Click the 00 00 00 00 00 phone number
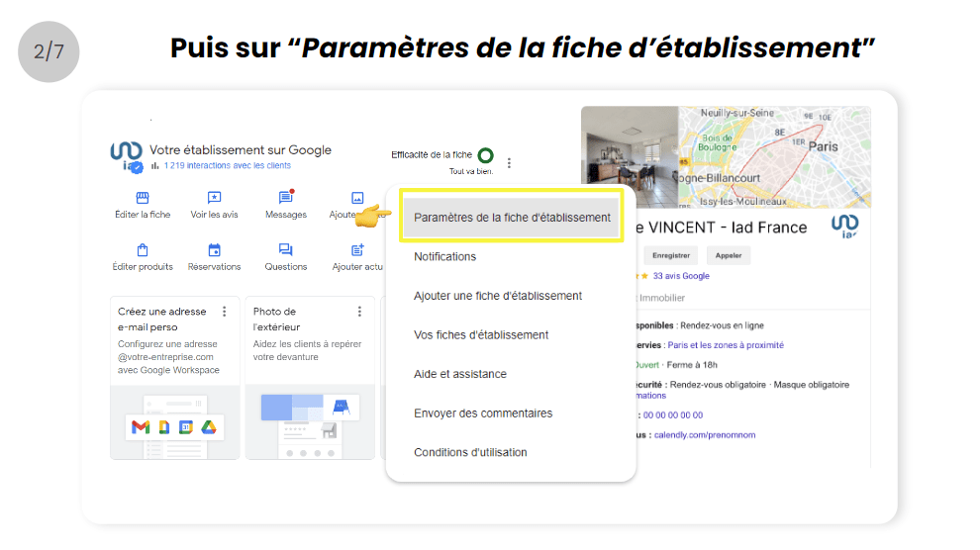The image size is (980, 550). 673,415
